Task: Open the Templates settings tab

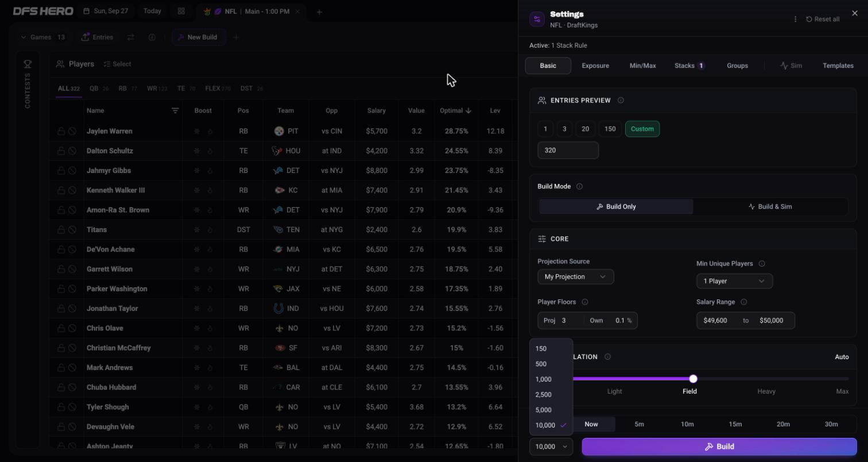Action: coord(838,66)
